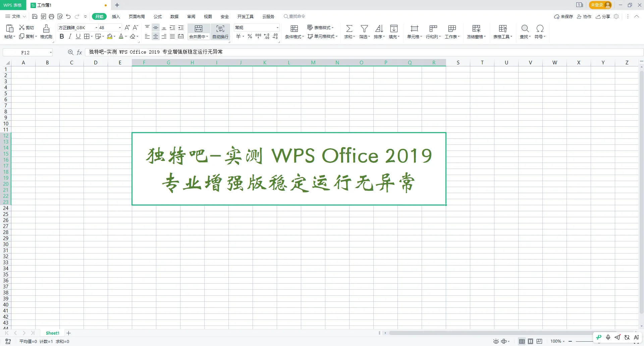Click the Save icon in quick toolbar

coord(35,16)
